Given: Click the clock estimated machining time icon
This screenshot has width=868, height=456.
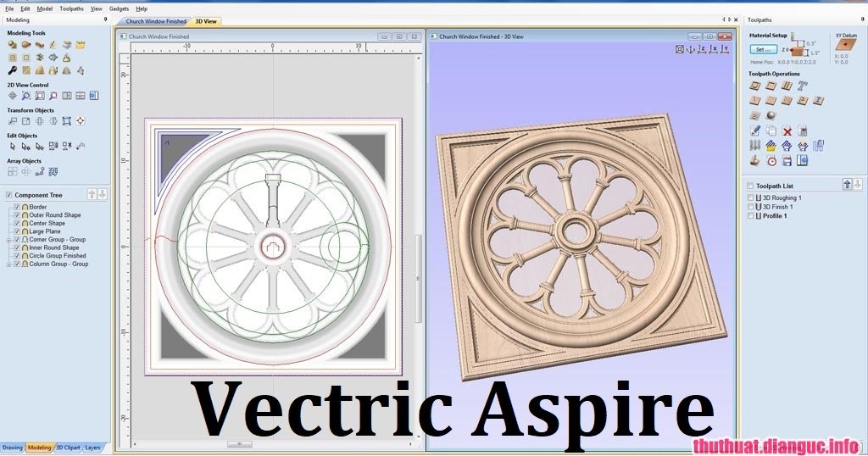Looking at the screenshot, I should (771, 161).
